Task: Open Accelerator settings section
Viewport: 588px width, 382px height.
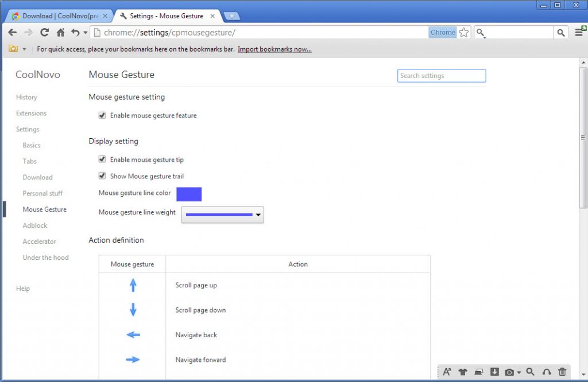Action: [x=40, y=241]
